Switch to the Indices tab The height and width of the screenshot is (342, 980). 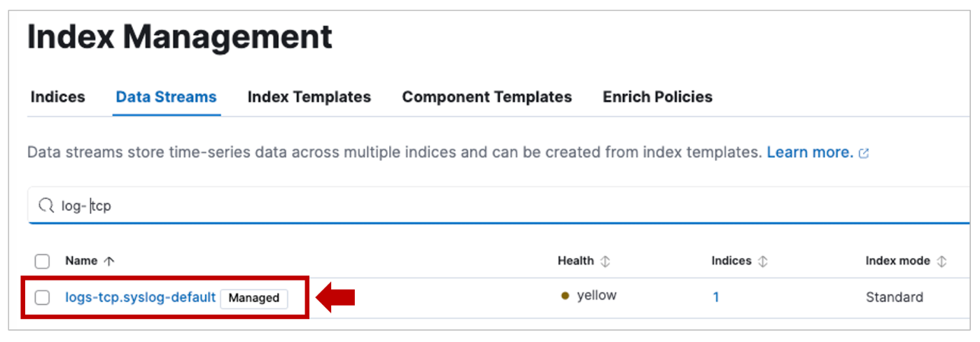click(x=57, y=97)
